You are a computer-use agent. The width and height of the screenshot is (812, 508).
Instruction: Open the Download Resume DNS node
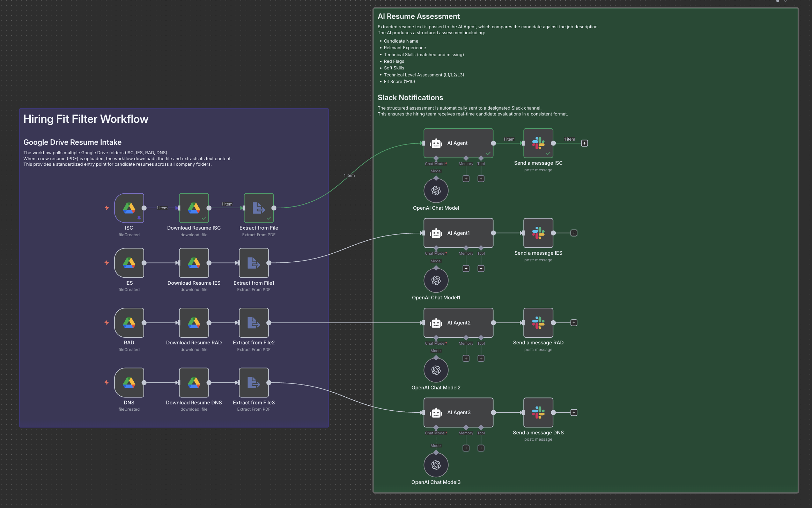click(194, 383)
